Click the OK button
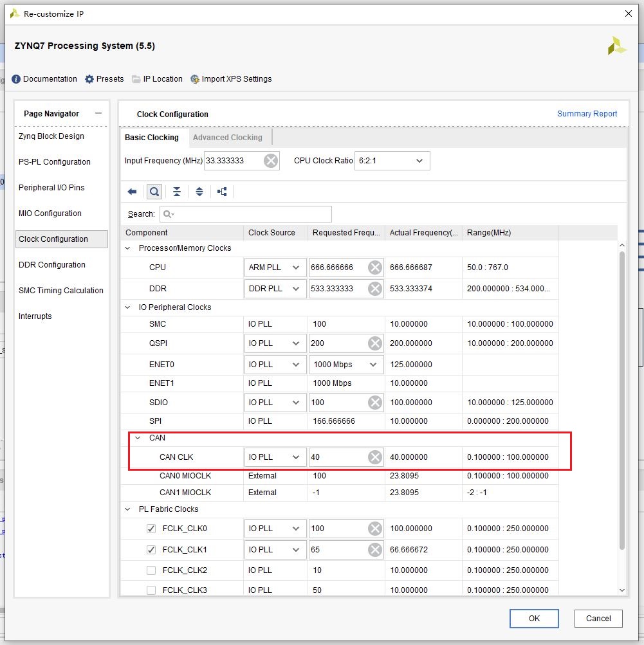Screen dimensions: 644x645 (x=534, y=618)
